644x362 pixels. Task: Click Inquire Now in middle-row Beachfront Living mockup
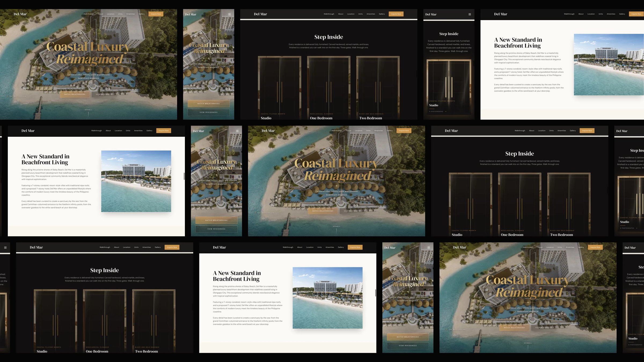164,131
